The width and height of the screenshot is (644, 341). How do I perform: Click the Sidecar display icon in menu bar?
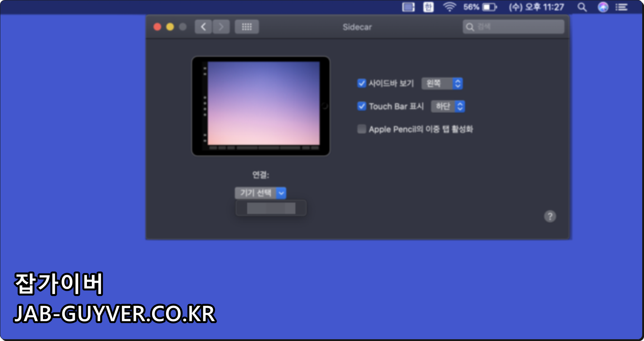pyautogui.click(x=408, y=7)
